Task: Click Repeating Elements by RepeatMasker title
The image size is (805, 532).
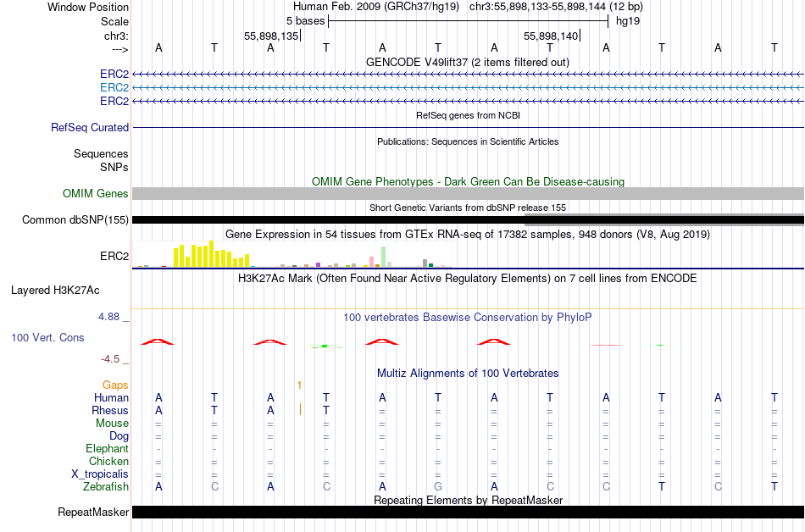Action: [x=468, y=500]
